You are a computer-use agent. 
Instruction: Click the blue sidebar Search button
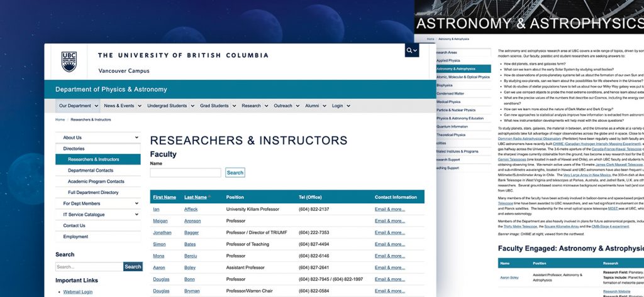click(x=133, y=267)
